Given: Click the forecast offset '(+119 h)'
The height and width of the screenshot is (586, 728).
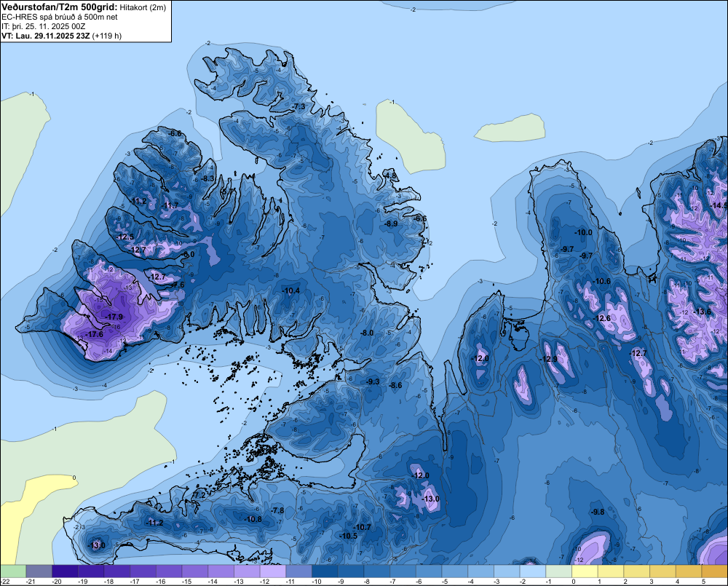Looking at the screenshot, I should (x=107, y=36).
